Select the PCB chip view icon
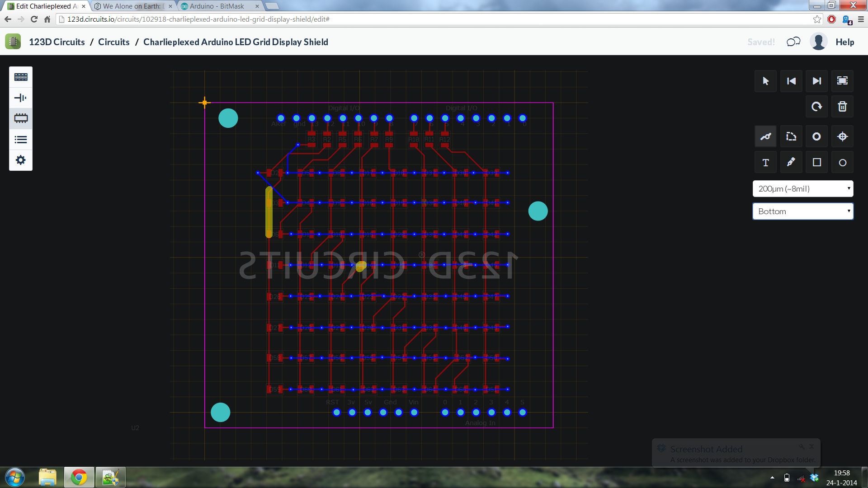 [20, 118]
